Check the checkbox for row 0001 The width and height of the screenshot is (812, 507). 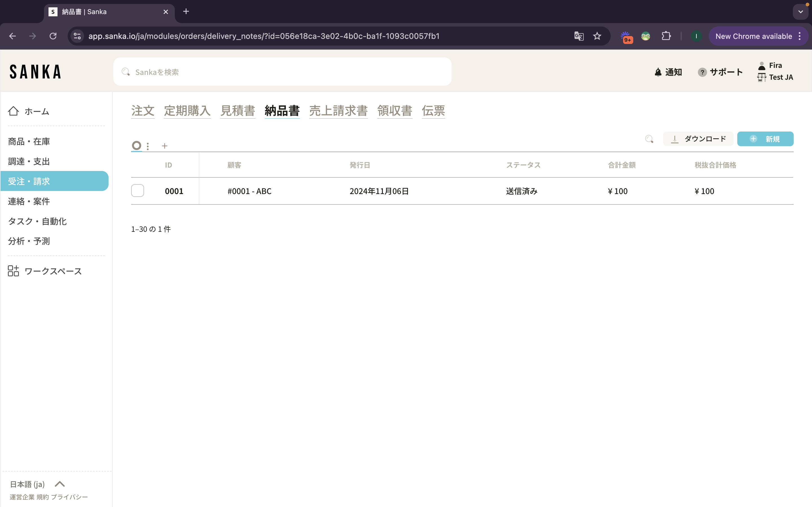click(138, 191)
